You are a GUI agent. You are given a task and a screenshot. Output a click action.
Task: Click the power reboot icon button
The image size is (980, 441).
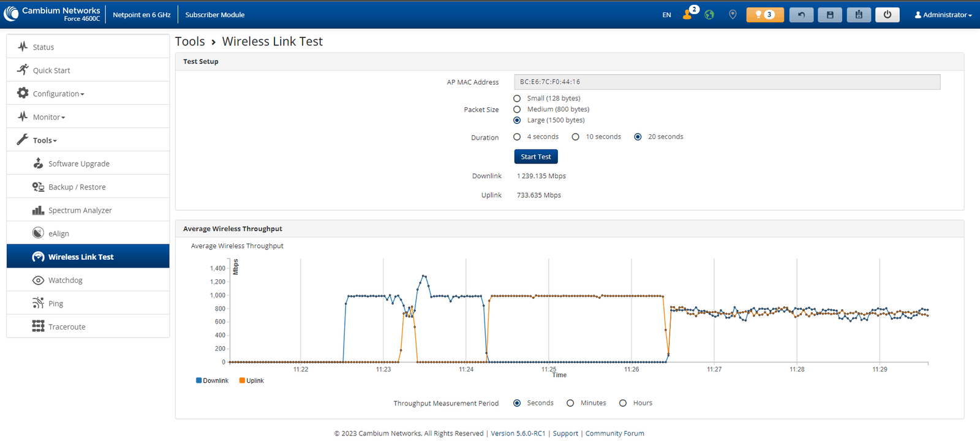pos(887,15)
